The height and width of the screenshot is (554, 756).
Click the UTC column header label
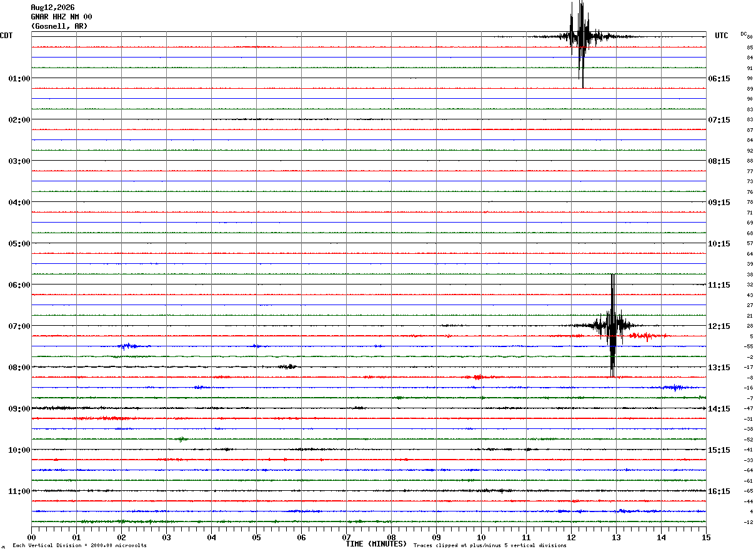[722, 36]
